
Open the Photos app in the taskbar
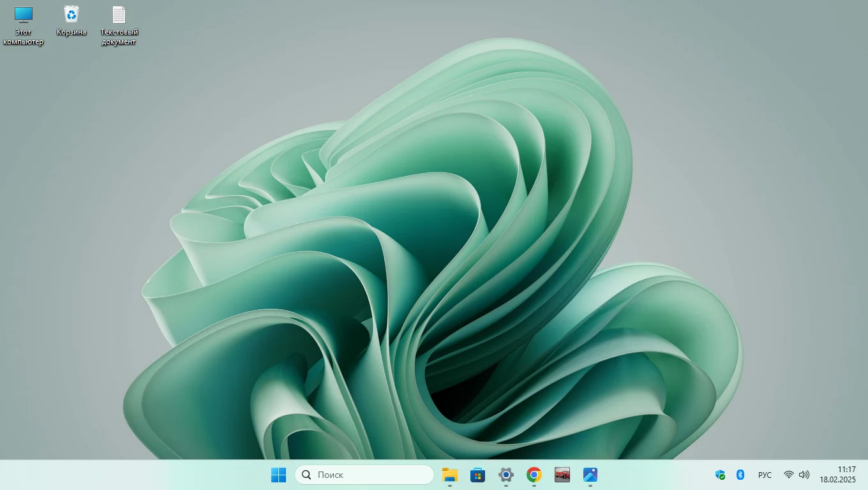pyautogui.click(x=590, y=475)
